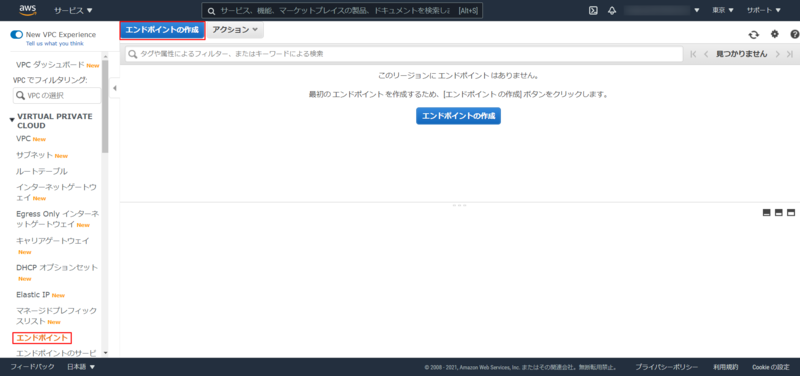This screenshot has height=376, width=800.
Task: Refresh the endpoints list
Action: (754, 34)
